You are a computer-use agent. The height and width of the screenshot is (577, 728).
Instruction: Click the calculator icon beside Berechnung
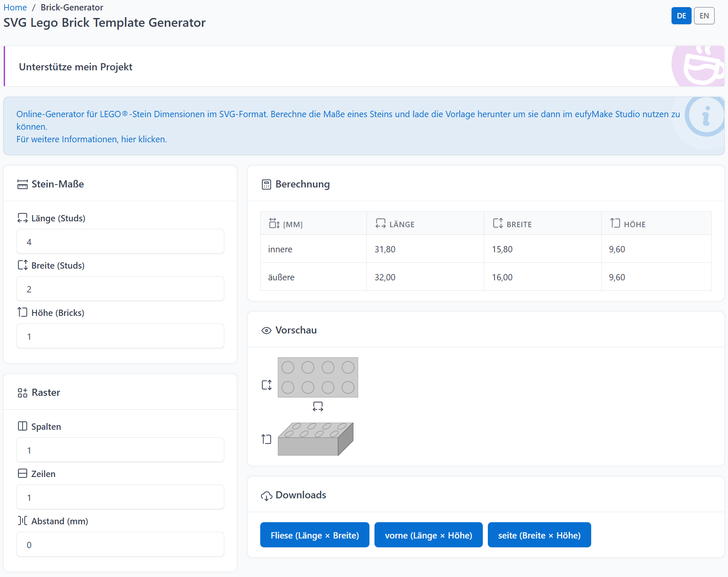(267, 185)
